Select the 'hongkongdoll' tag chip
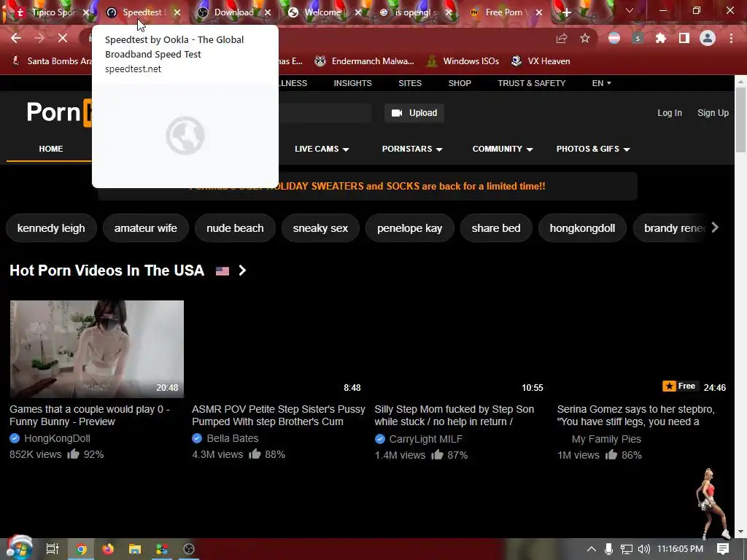Screen dimensions: 747x560 click(582, 228)
